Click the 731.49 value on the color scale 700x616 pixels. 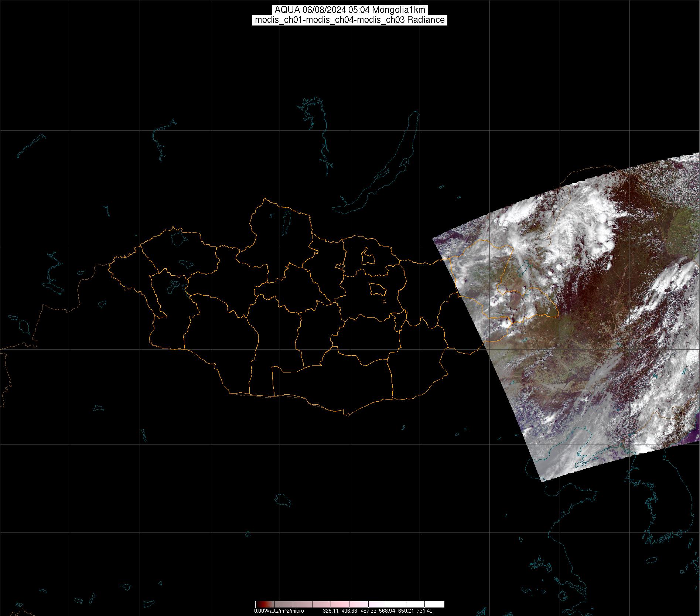424,611
